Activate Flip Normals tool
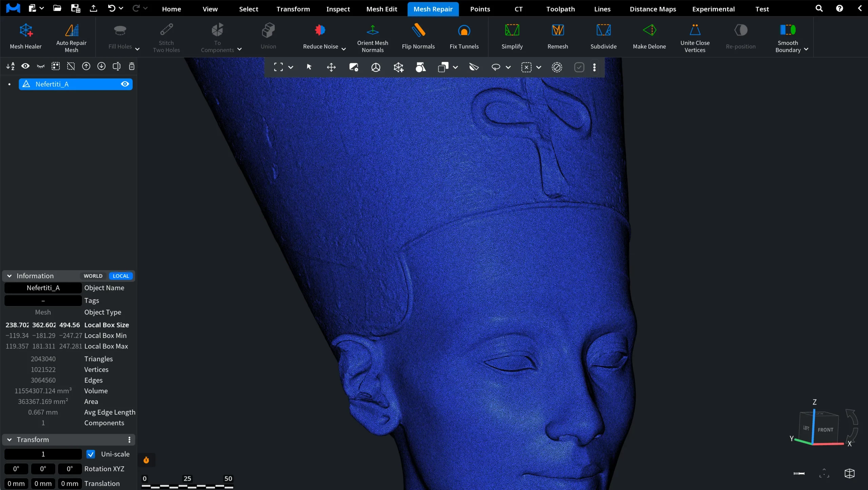 coord(418,37)
